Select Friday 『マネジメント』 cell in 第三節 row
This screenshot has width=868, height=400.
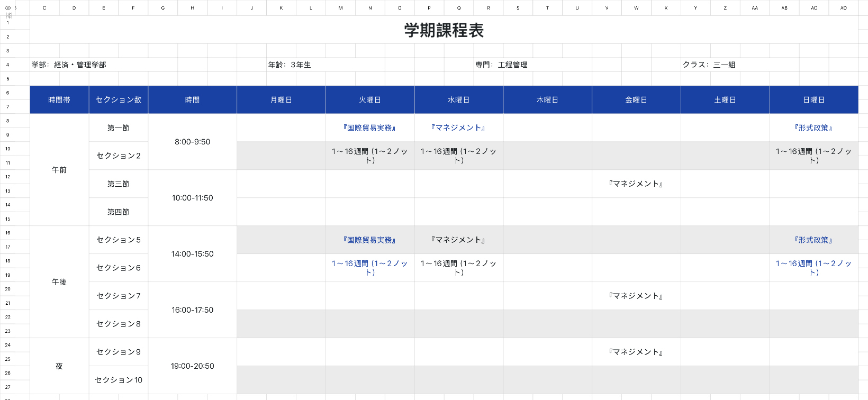pos(636,184)
